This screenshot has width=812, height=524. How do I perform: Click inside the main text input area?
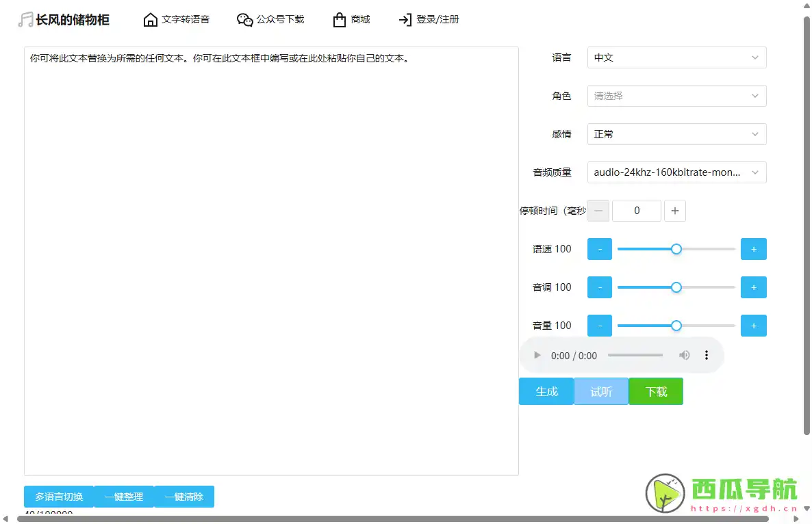pos(271,261)
